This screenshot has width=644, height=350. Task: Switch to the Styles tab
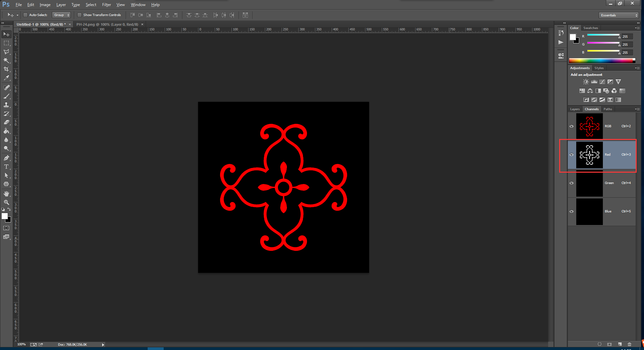pos(599,68)
